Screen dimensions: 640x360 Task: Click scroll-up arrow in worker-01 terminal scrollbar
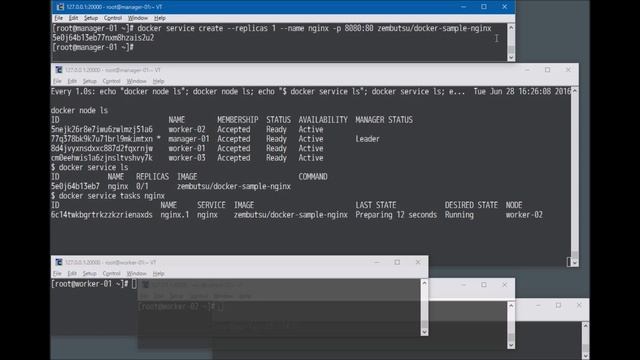pos(424,283)
